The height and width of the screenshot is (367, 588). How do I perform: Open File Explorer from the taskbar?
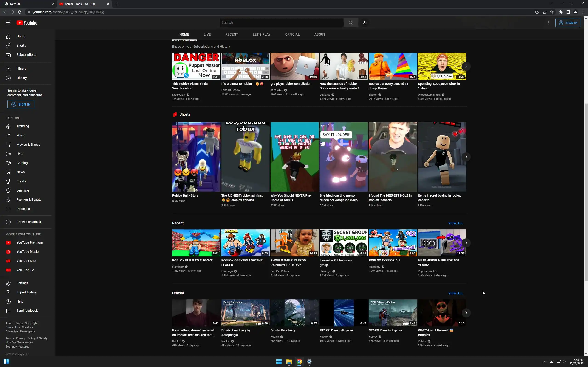click(289, 362)
